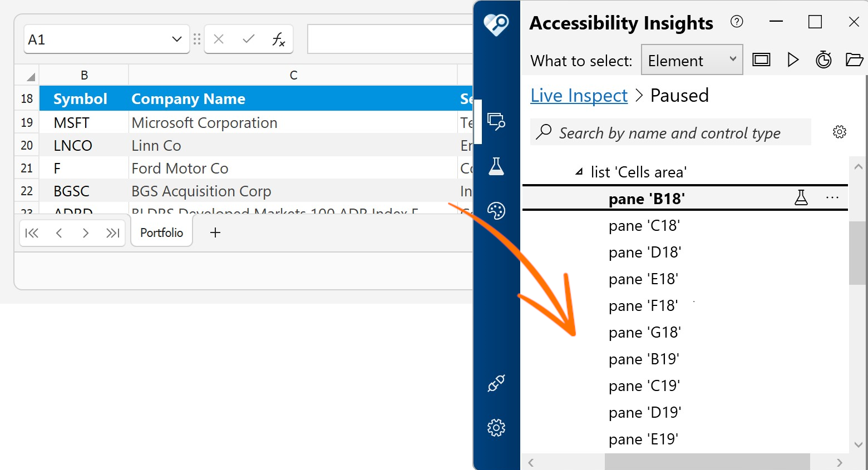Screen dimensions: 868x470
Task: Expand the 'What to select' Element dropdown
Action: [x=692, y=60]
